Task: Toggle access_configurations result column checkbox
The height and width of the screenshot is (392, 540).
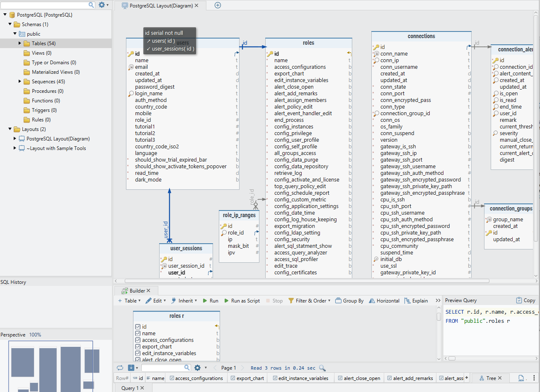Action: (x=172, y=378)
